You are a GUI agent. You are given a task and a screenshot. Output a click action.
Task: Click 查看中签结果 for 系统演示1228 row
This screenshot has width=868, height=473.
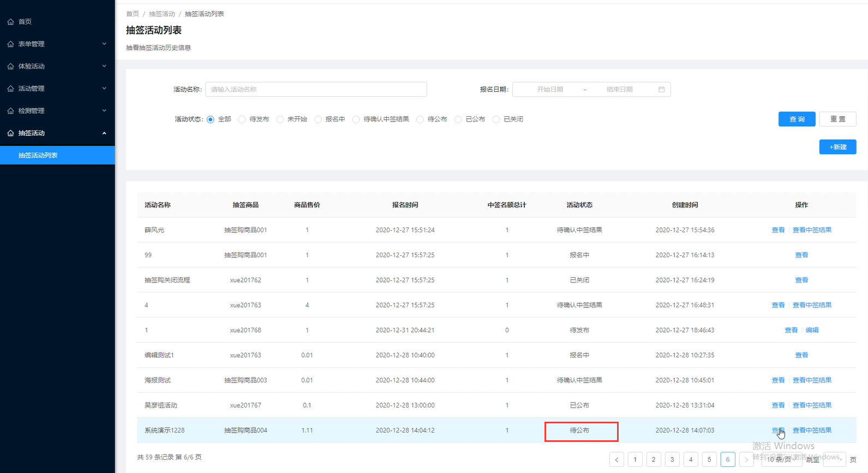click(812, 430)
